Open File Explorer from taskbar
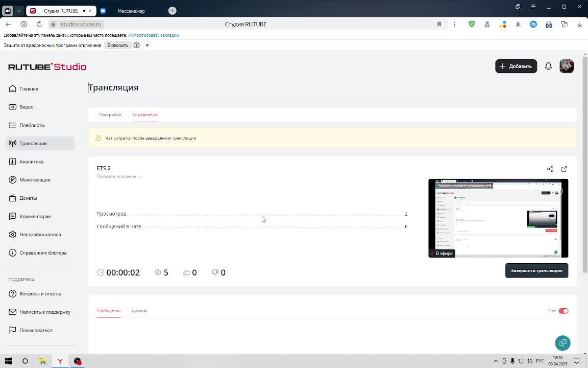Screen dimensions: 588x368 43,361
